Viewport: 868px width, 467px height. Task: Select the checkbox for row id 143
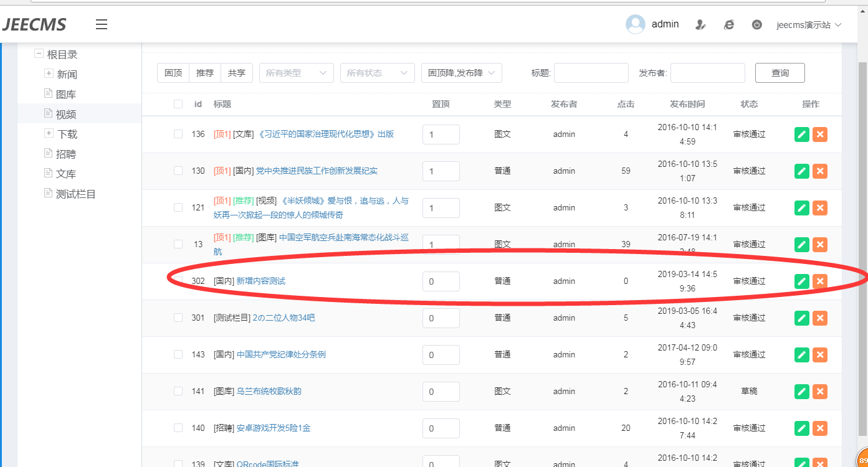tap(178, 354)
